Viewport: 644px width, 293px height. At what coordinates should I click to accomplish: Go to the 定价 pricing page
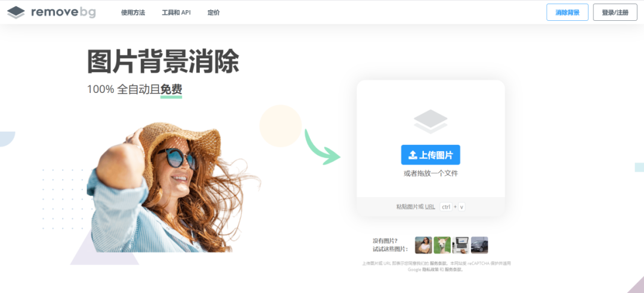[x=213, y=13]
